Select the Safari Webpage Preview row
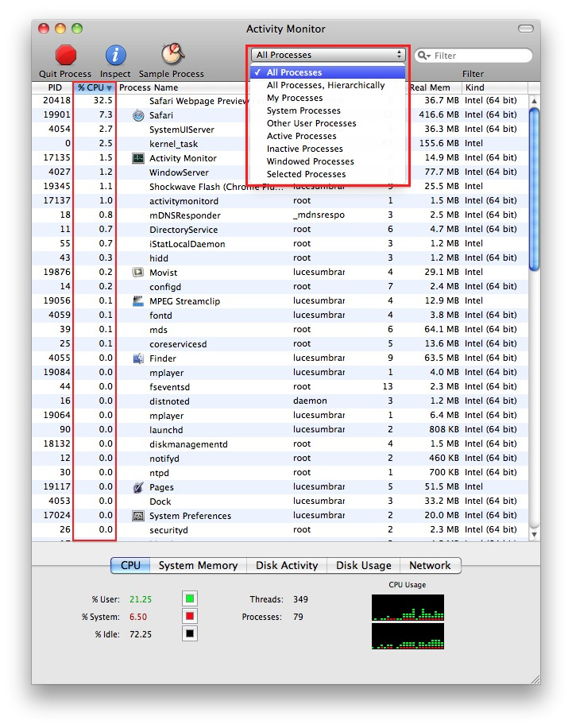This screenshot has width=572, height=728. 280,101
